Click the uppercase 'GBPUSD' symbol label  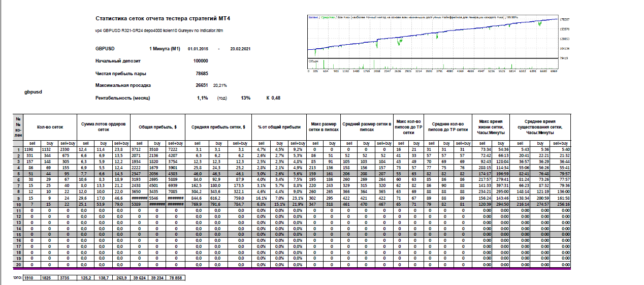coord(105,49)
